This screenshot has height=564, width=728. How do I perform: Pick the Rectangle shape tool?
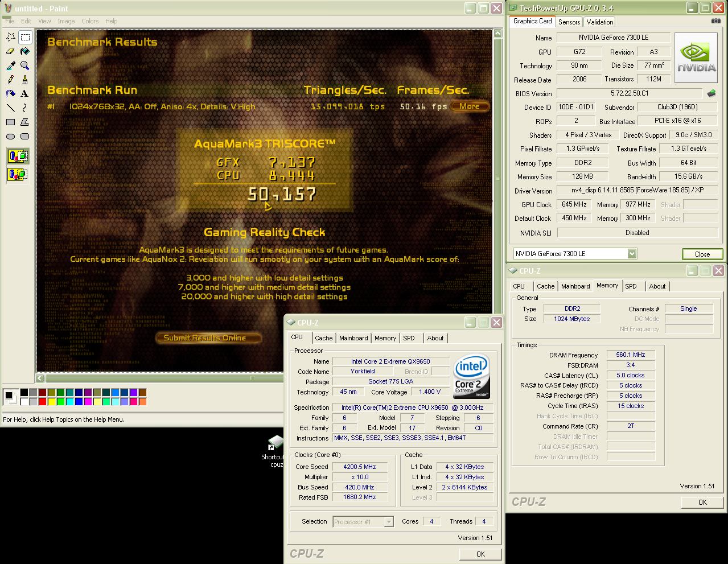11,122
